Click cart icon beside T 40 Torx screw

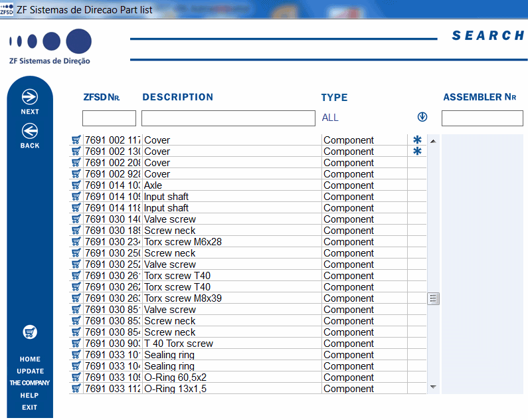pos(76,344)
